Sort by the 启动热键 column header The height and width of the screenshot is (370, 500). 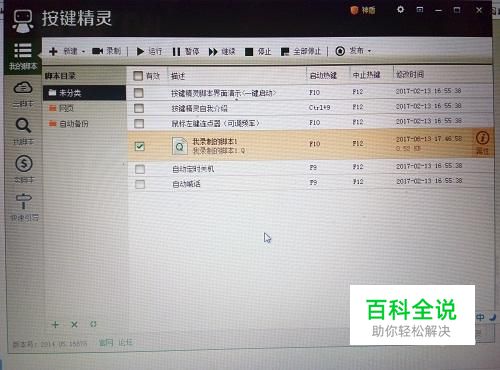click(323, 76)
